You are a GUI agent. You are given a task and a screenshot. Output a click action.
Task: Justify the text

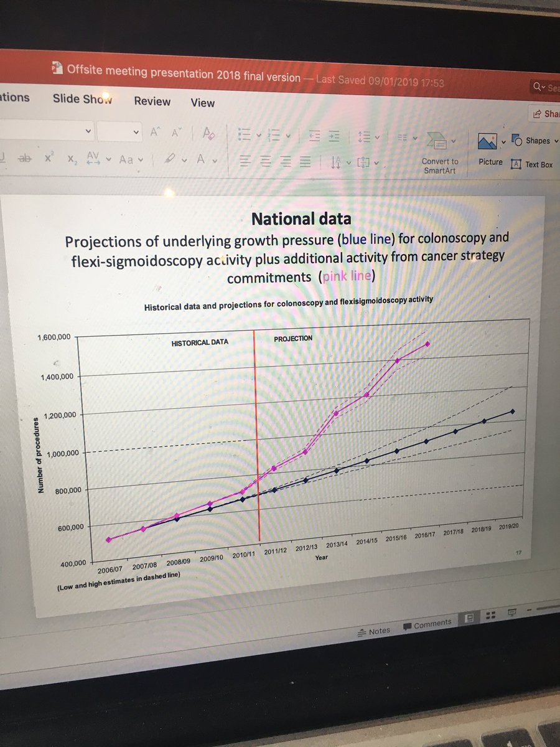point(305,162)
